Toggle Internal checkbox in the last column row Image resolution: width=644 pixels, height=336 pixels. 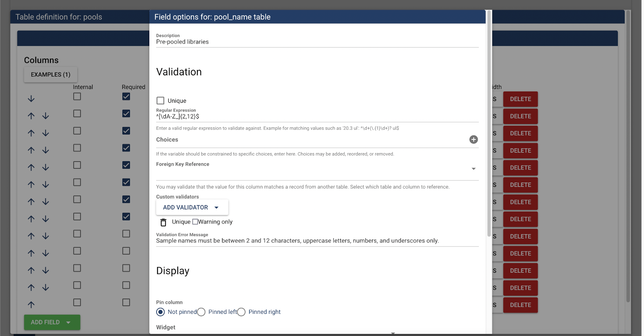[x=77, y=302]
